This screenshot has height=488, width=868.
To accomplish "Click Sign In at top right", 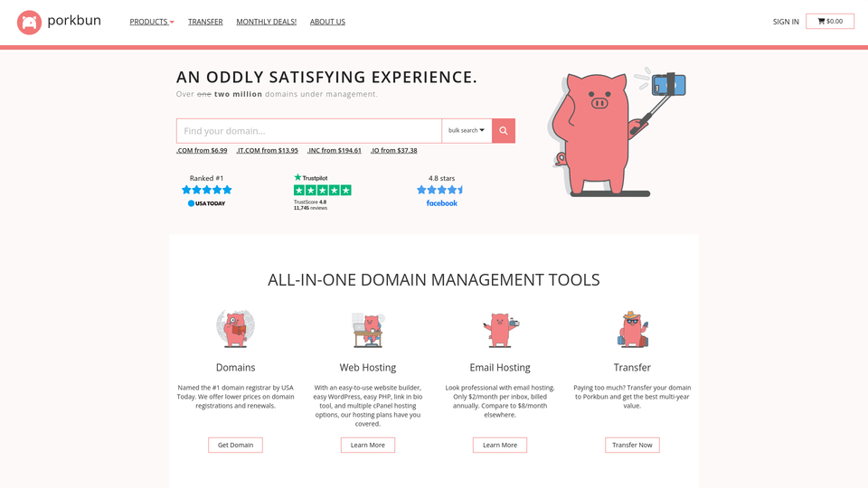I will pos(786,22).
